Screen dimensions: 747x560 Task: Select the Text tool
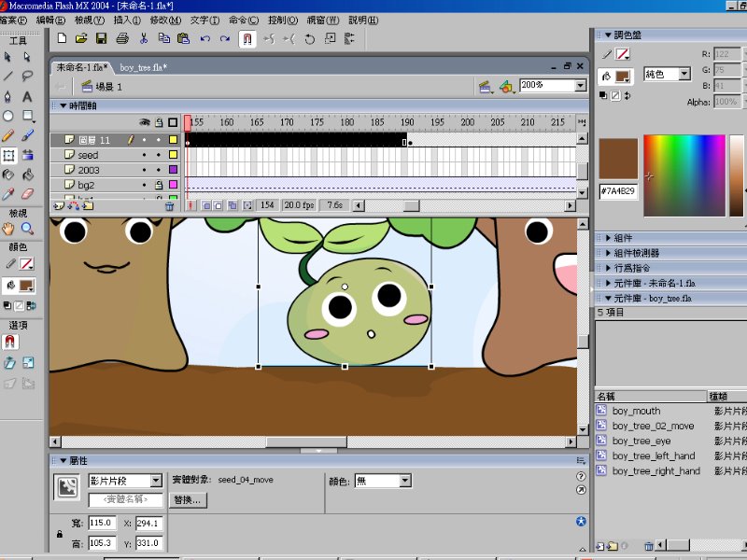pyautogui.click(x=27, y=97)
